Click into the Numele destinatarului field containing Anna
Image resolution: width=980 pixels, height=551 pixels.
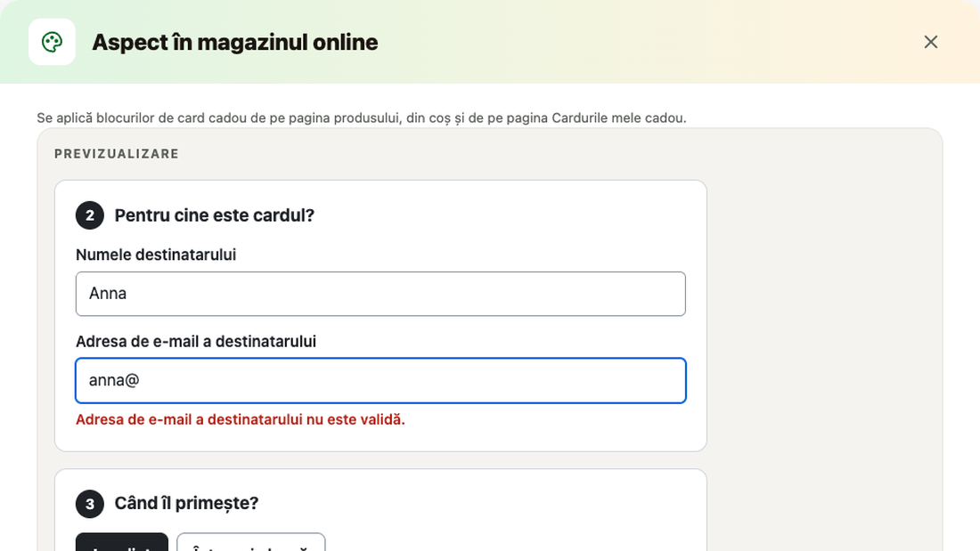pos(380,294)
